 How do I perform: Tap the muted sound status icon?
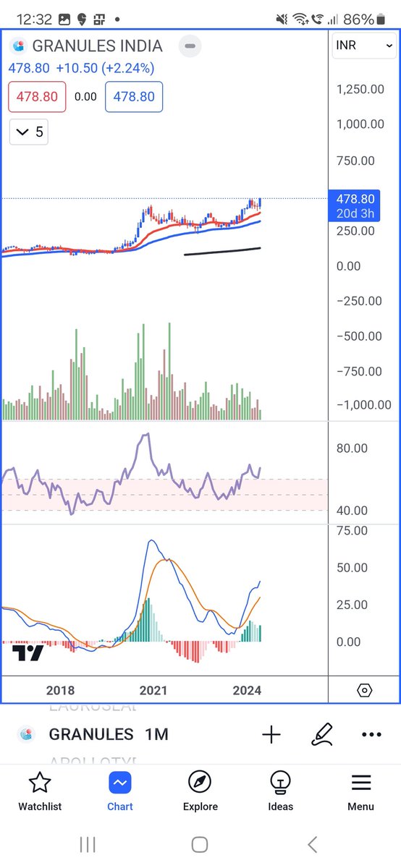click(x=282, y=18)
